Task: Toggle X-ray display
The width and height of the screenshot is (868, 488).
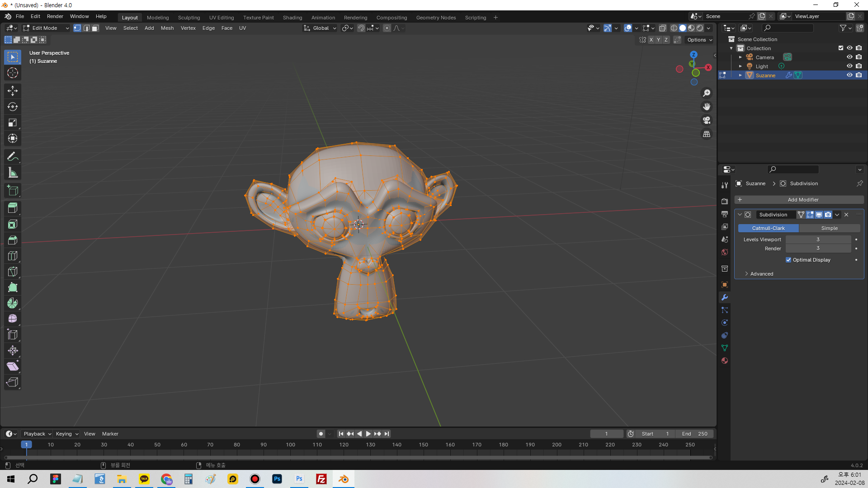Action: click(662, 28)
